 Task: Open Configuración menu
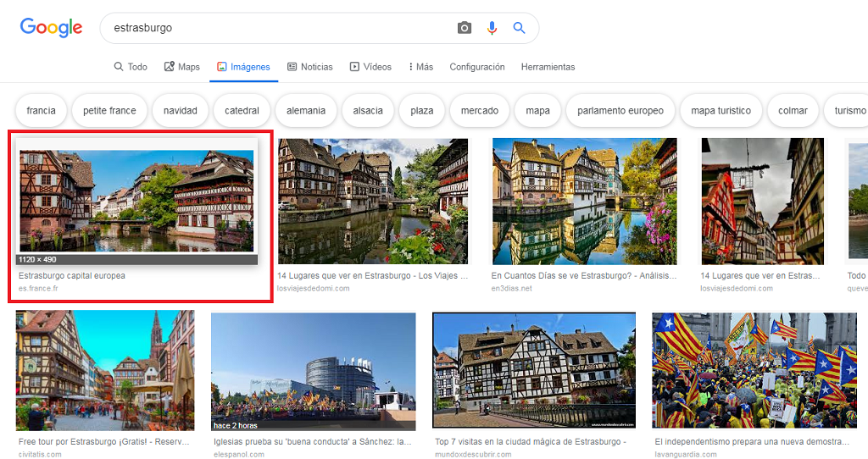pos(477,67)
